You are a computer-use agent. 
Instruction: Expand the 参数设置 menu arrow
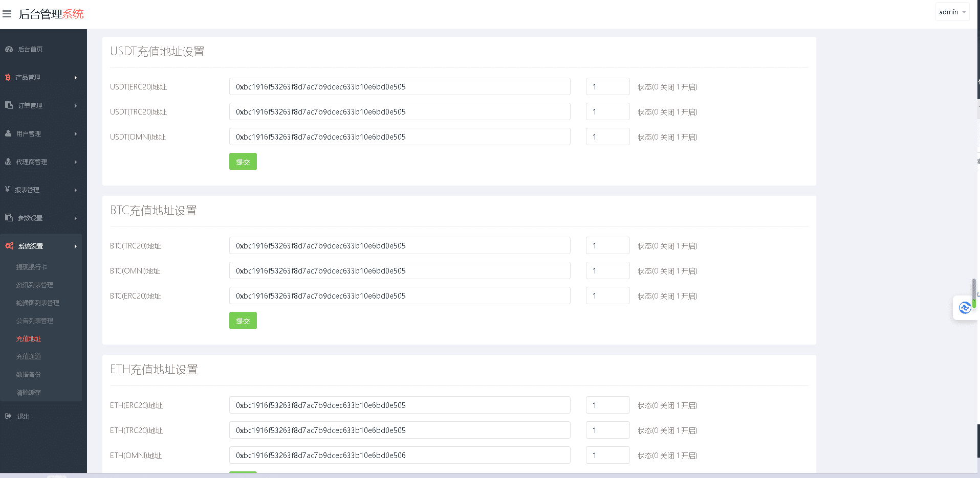coord(75,218)
